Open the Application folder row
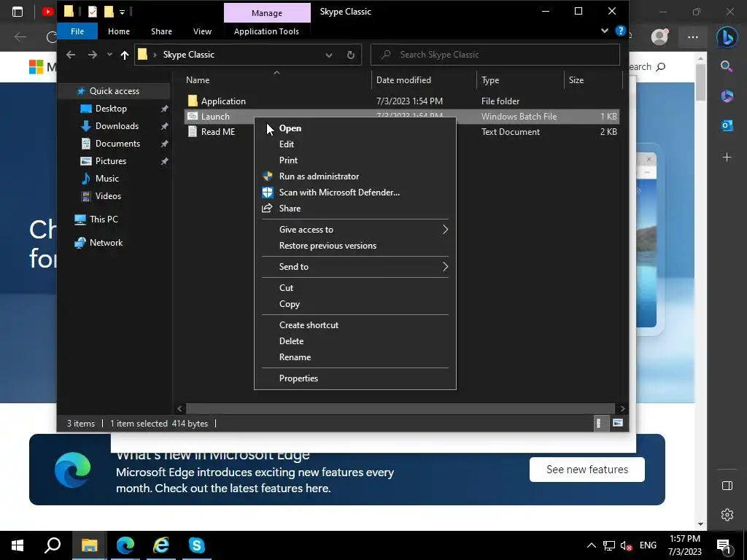This screenshot has height=560, width=747. click(402, 101)
